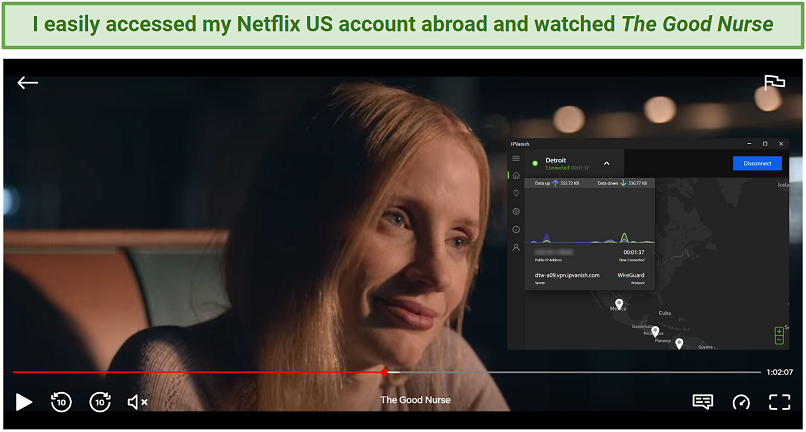Open playback speed settings
The image size is (806, 432).
(741, 402)
